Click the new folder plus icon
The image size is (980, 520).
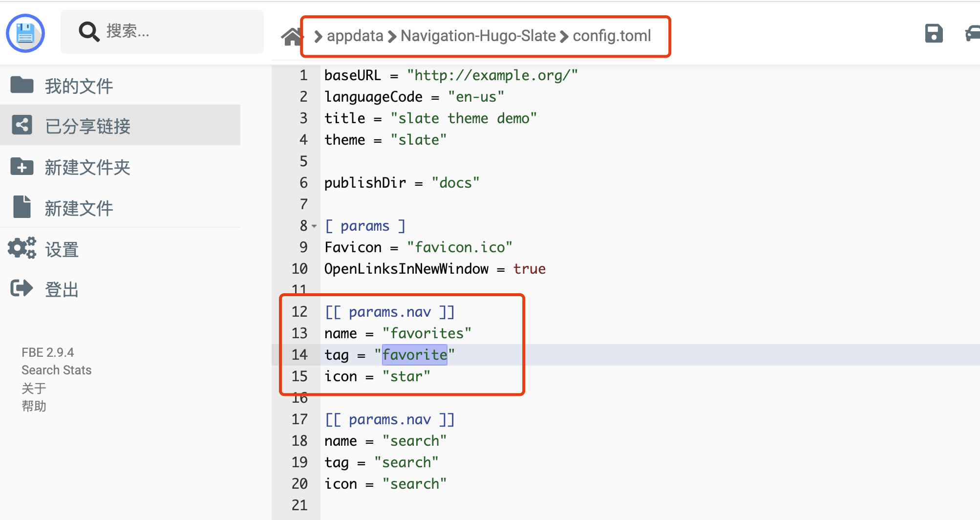(x=22, y=167)
